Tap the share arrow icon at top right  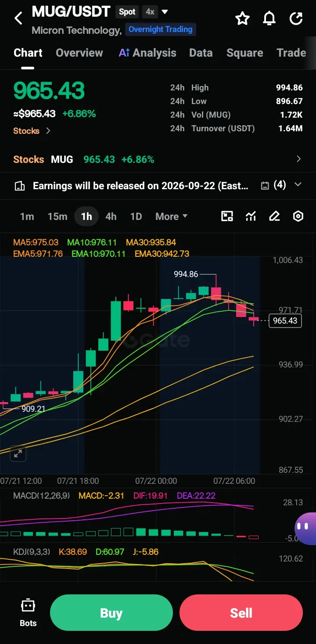pyautogui.click(x=296, y=18)
